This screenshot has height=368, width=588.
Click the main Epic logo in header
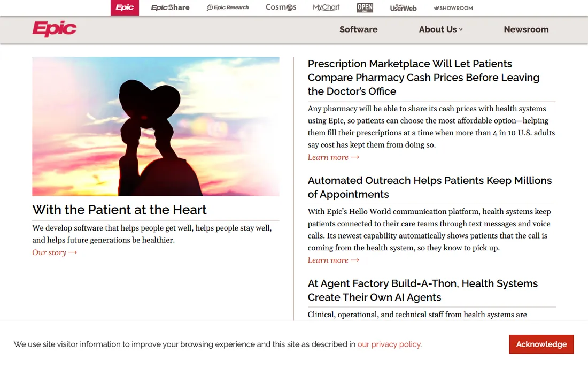(55, 29)
